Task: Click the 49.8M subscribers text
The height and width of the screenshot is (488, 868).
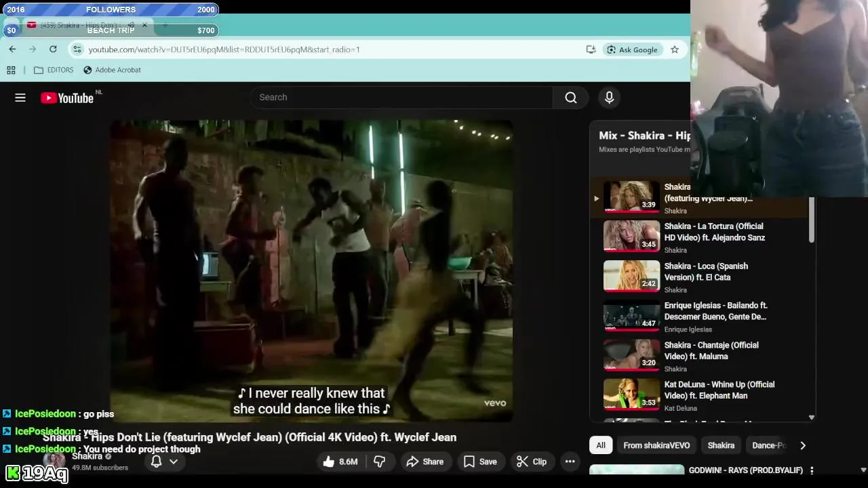Action: coord(100,468)
